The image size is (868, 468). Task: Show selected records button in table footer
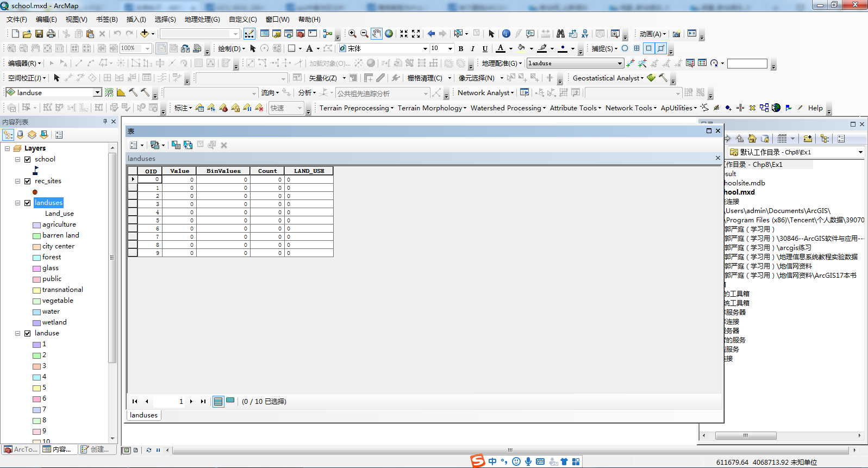[x=230, y=402]
